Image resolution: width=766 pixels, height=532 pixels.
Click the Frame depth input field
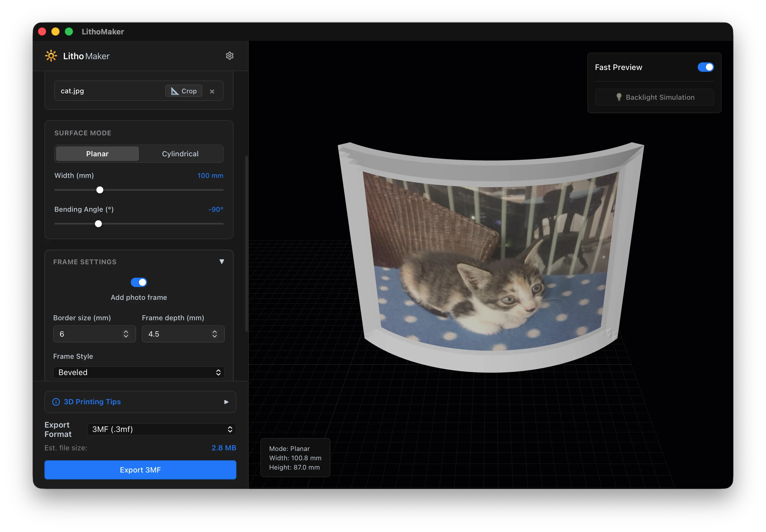tap(183, 334)
